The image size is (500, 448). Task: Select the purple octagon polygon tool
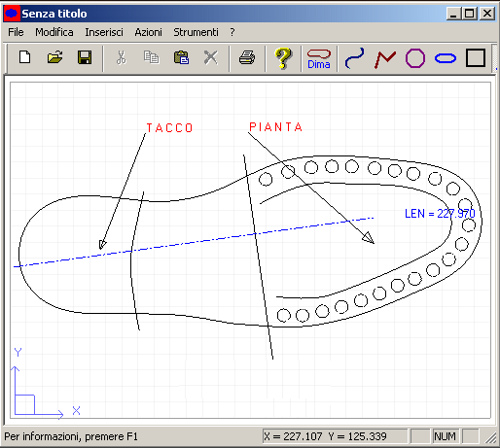click(415, 58)
